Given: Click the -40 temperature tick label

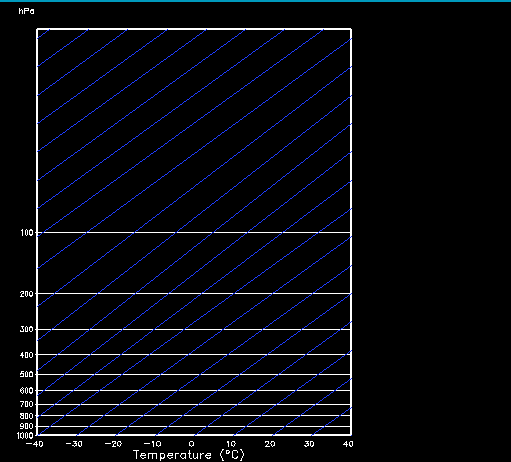Looking at the screenshot, I should (35, 444).
